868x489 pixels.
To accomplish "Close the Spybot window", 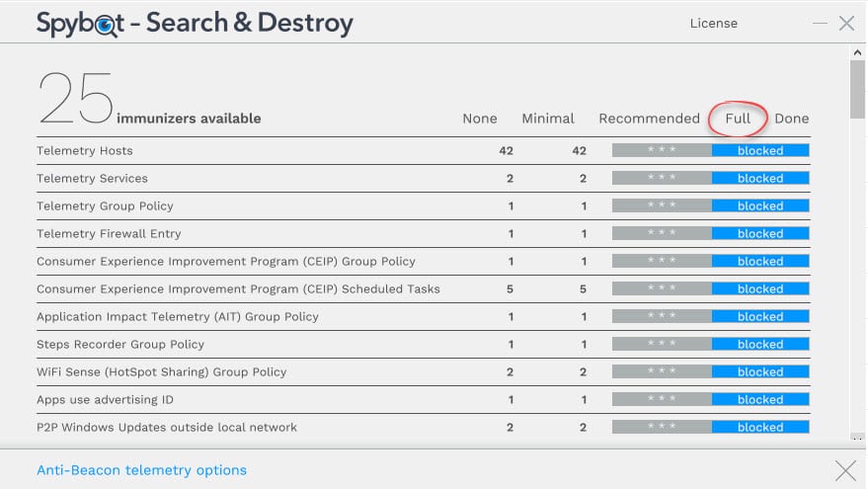I will [x=846, y=24].
